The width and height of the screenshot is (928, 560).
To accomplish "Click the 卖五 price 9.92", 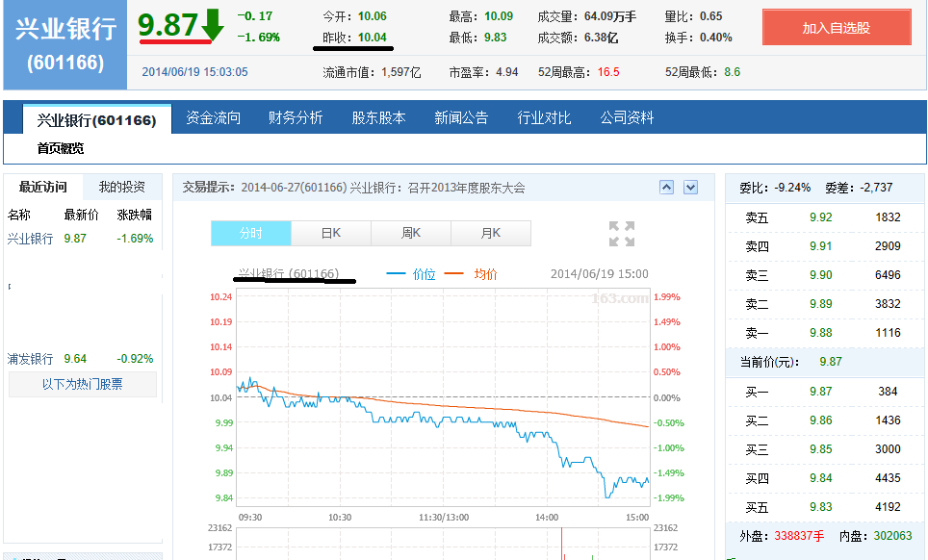I will click(x=821, y=217).
